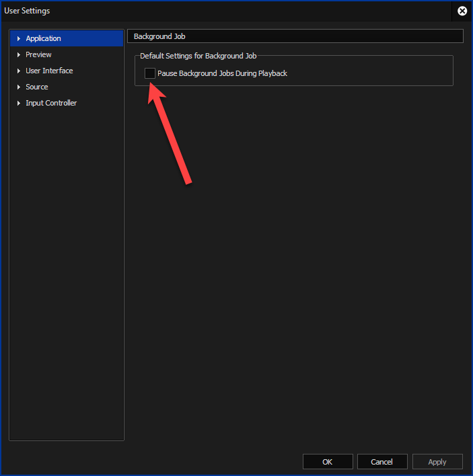Close the User Settings dialog
Viewport: 473px width, 476px height.
[462, 11]
